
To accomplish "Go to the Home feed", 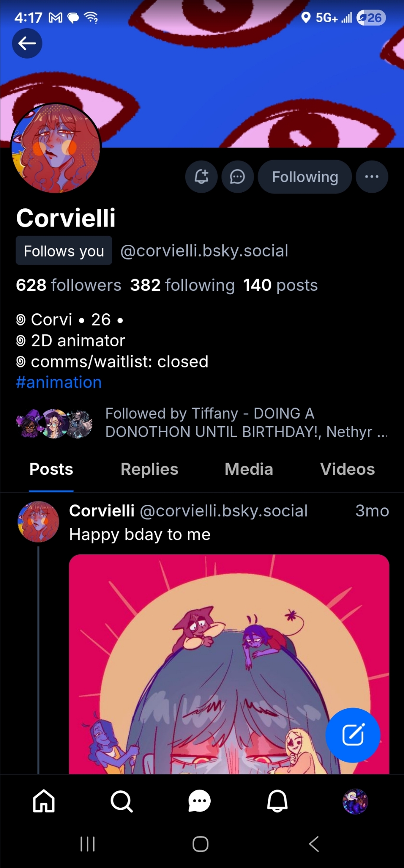I will tap(44, 801).
